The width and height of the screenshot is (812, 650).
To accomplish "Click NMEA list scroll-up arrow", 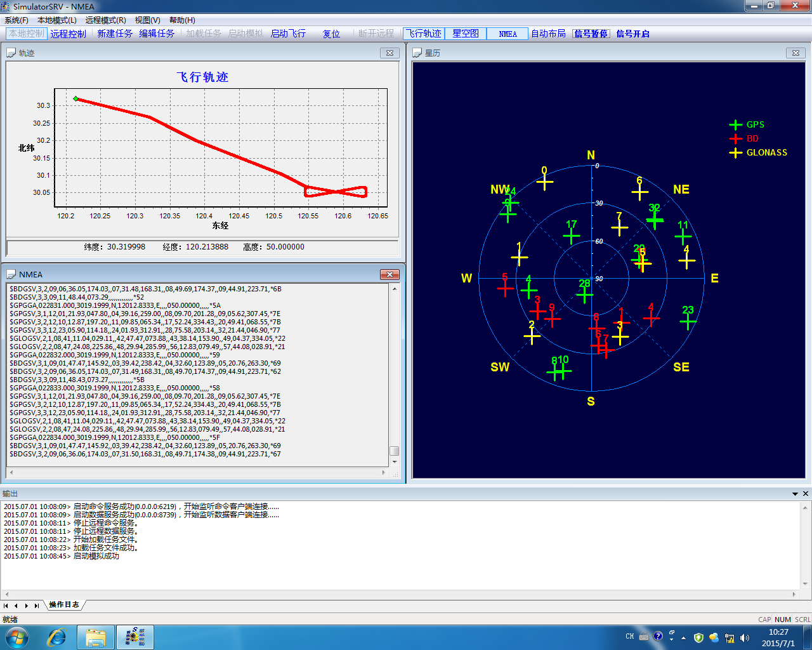I will (395, 289).
